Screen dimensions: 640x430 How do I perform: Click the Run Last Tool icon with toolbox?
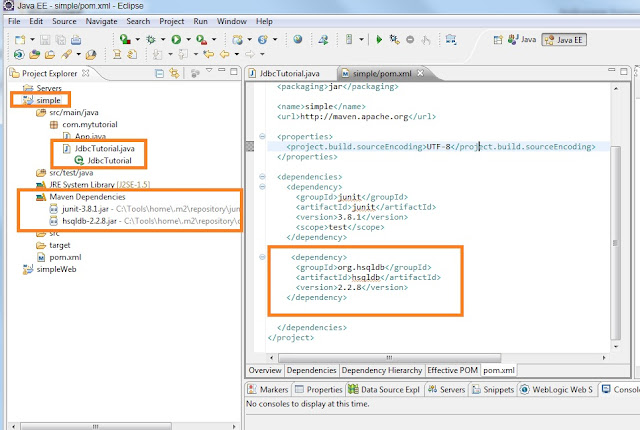201,40
